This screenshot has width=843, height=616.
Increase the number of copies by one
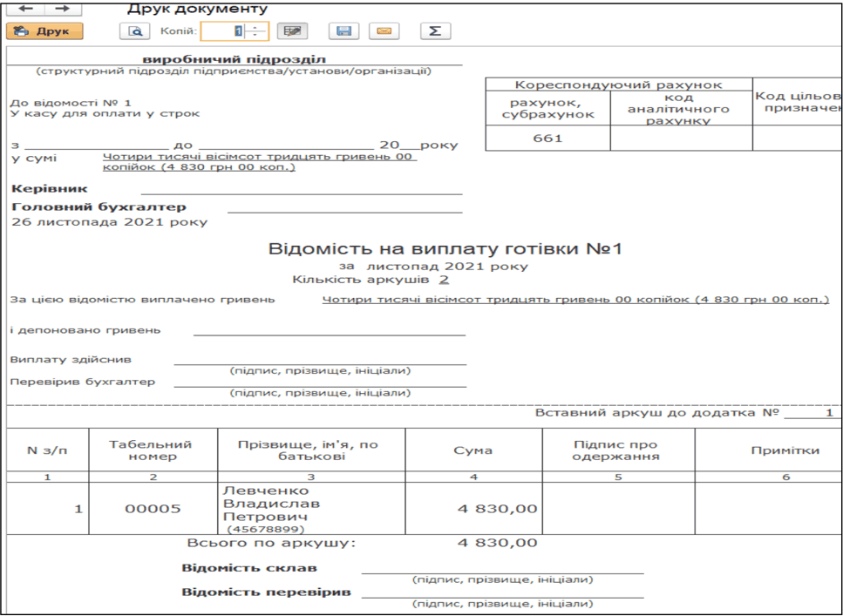coord(256,27)
